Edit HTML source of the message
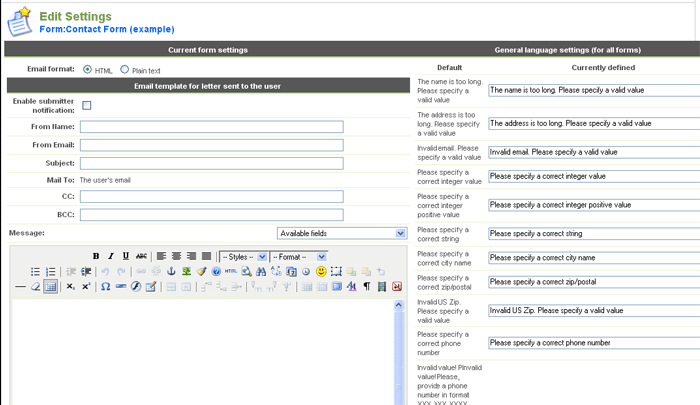This screenshot has width=700, height=405. point(231,271)
